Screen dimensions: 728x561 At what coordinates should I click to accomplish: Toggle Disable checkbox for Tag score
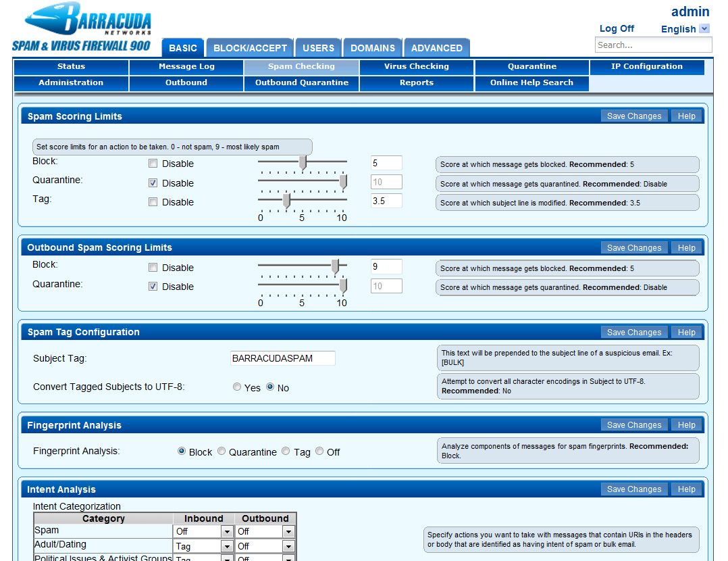(153, 201)
